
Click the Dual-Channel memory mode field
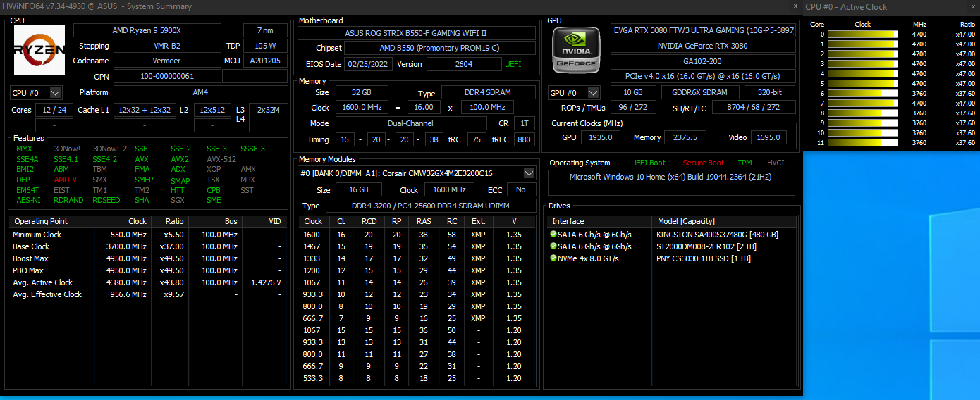411,123
